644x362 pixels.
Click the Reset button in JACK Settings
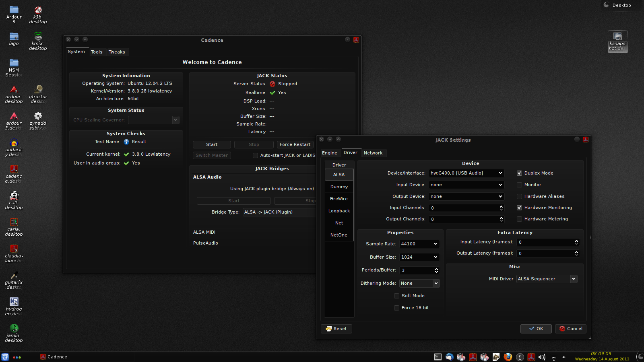pyautogui.click(x=336, y=329)
